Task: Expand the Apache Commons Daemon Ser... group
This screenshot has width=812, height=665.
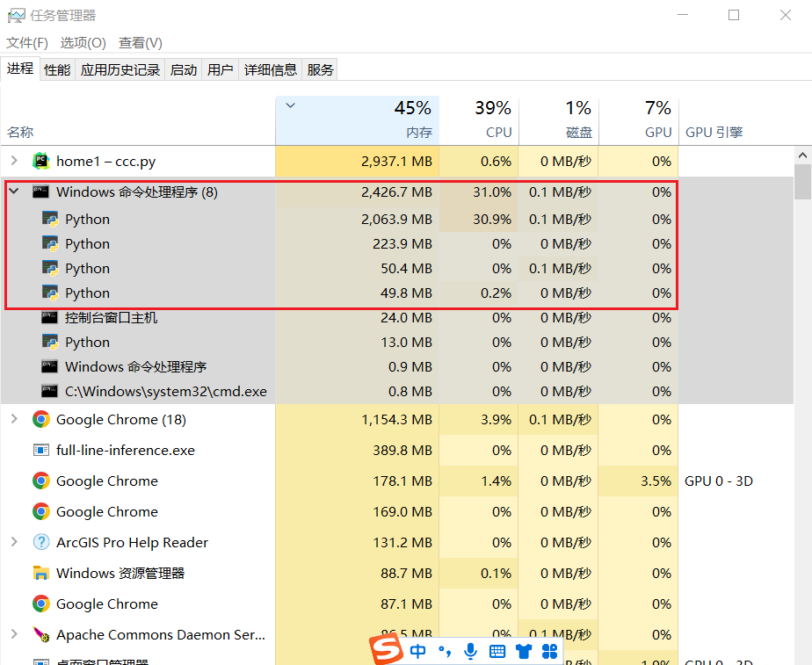Action: (x=14, y=634)
